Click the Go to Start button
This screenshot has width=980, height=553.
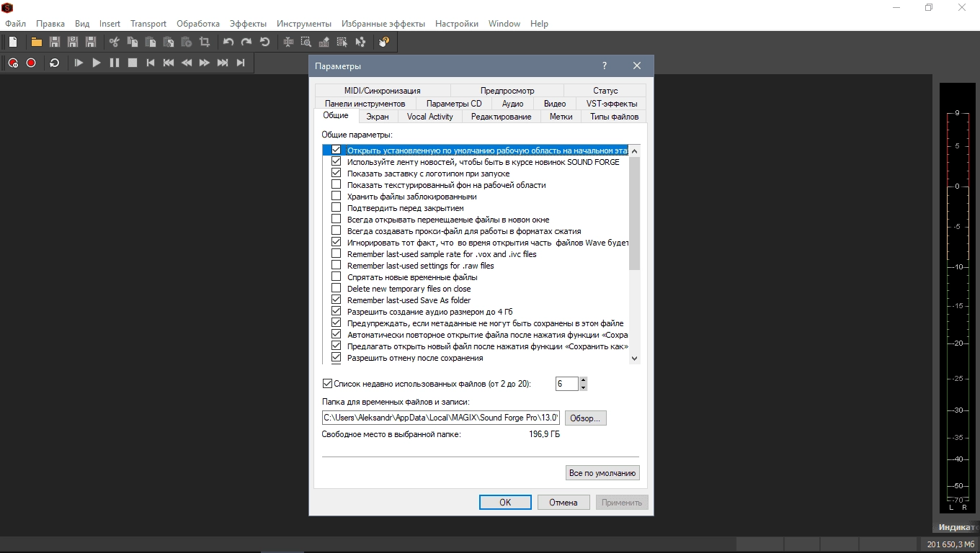(151, 63)
